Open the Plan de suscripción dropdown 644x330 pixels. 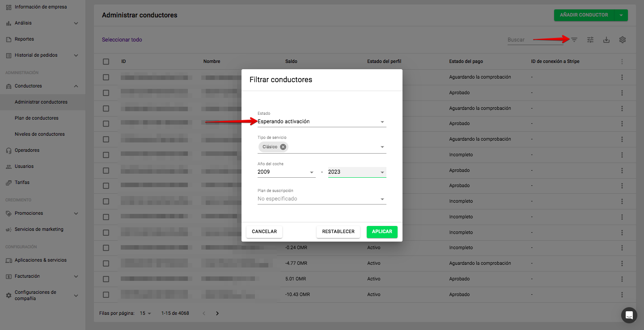[322, 199]
